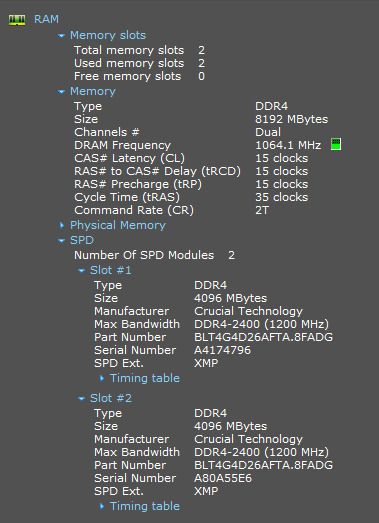379x523 pixels.
Task: Open Timing table under Slot #2
Action: click(x=145, y=506)
